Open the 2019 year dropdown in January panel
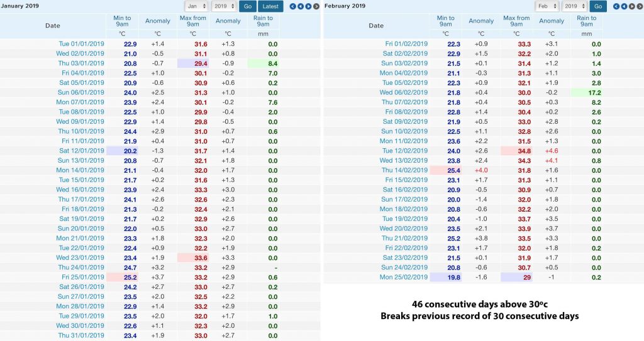This screenshot has height=341, width=644. (225, 6)
